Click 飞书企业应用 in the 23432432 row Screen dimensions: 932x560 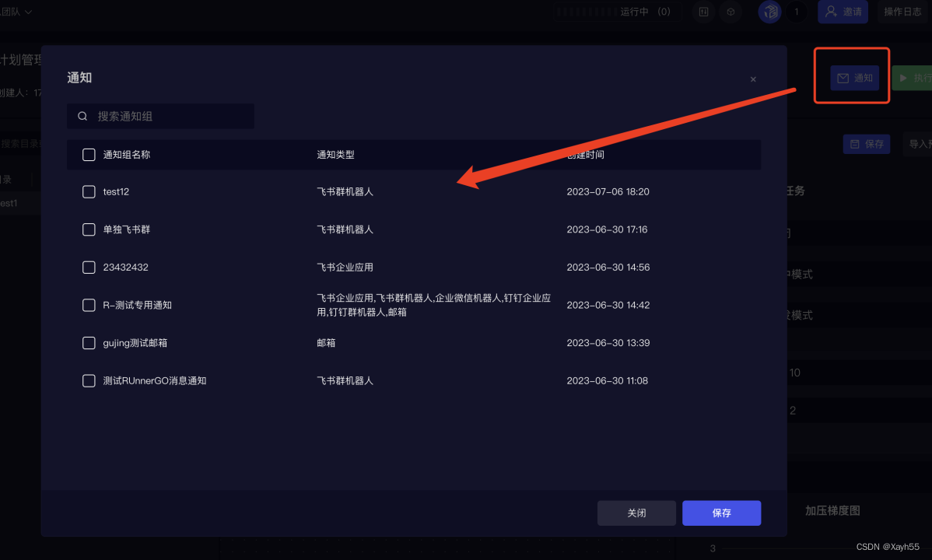pos(345,268)
